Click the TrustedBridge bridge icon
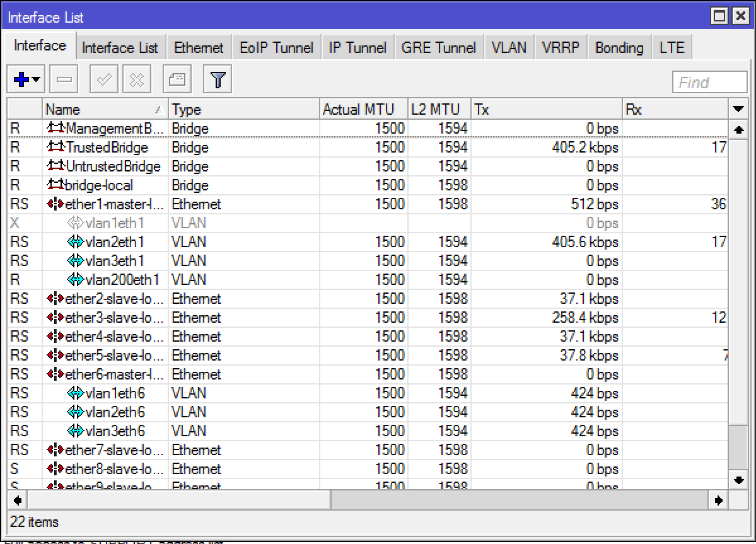The height and width of the screenshot is (544, 756). point(56,147)
